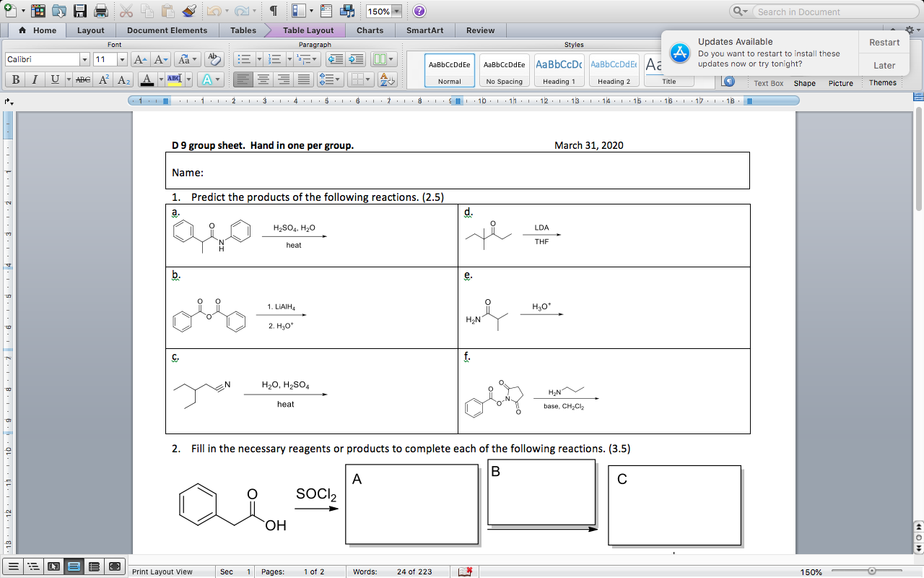Click the Later button on update notification

[x=884, y=65]
